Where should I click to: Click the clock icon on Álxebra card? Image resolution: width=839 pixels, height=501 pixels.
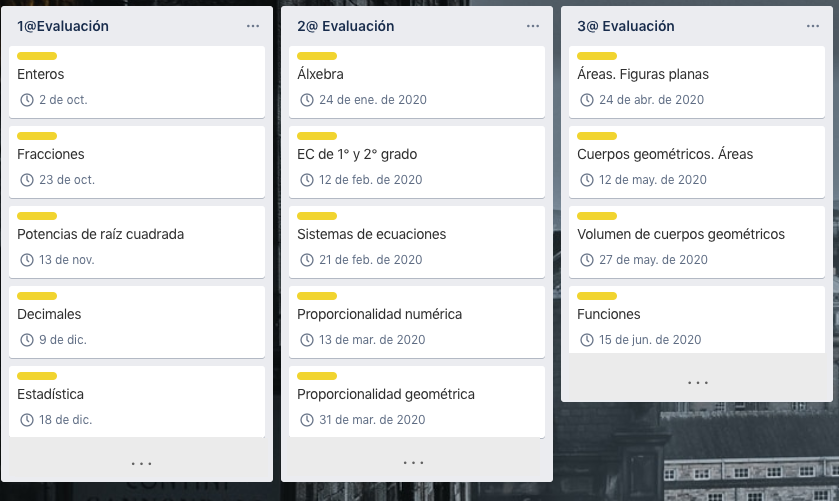[307, 100]
